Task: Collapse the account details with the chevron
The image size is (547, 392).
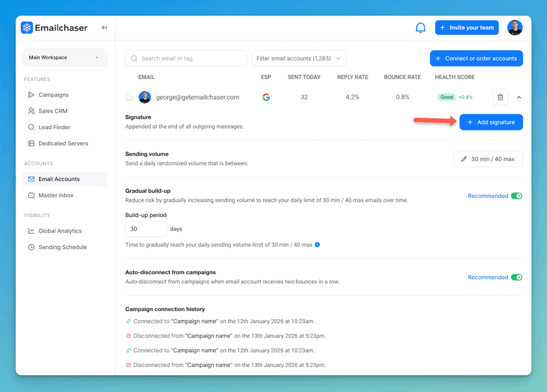Action: click(519, 97)
